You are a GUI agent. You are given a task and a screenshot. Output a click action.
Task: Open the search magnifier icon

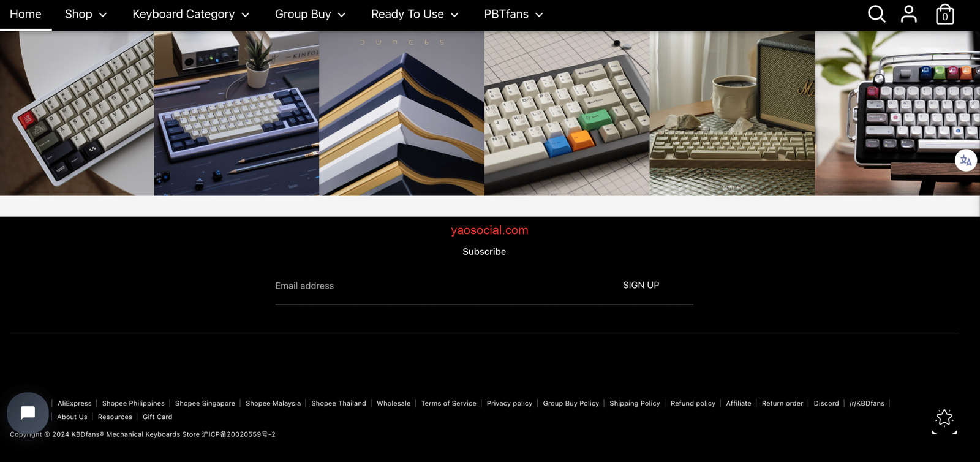click(x=876, y=14)
